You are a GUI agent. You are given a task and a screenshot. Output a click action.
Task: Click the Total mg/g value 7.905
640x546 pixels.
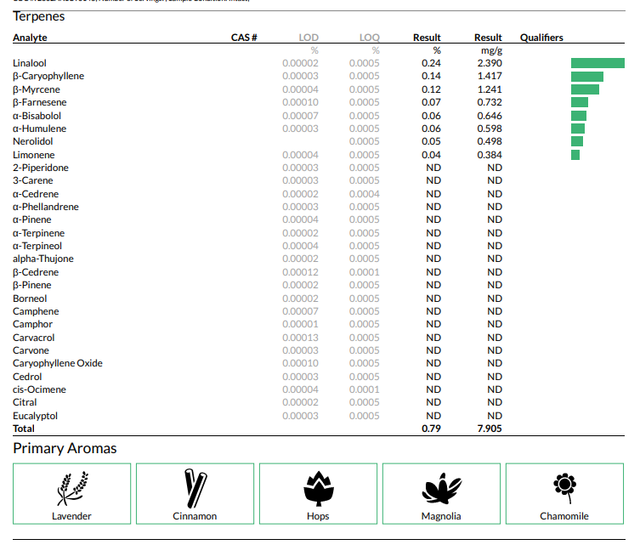point(489,428)
